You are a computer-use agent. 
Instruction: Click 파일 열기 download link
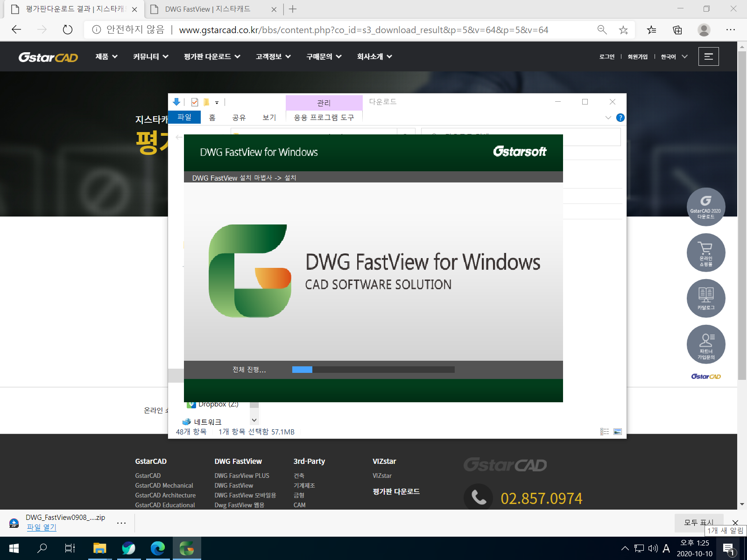[x=42, y=527]
